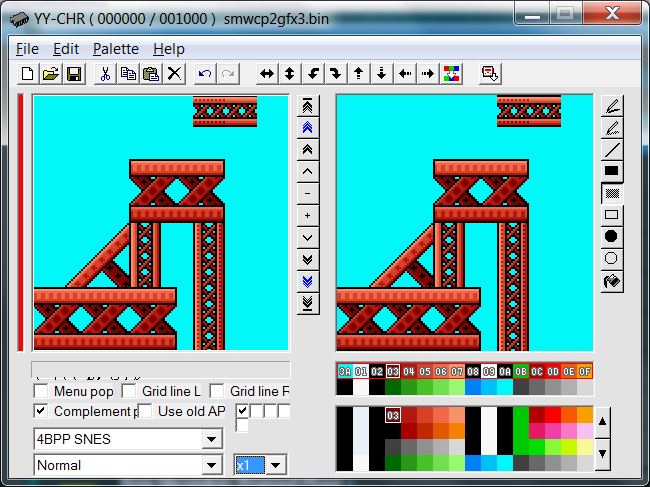Uncheck the checked box beside Use old AP
Viewport: 650px width, 487px height.
click(x=243, y=411)
